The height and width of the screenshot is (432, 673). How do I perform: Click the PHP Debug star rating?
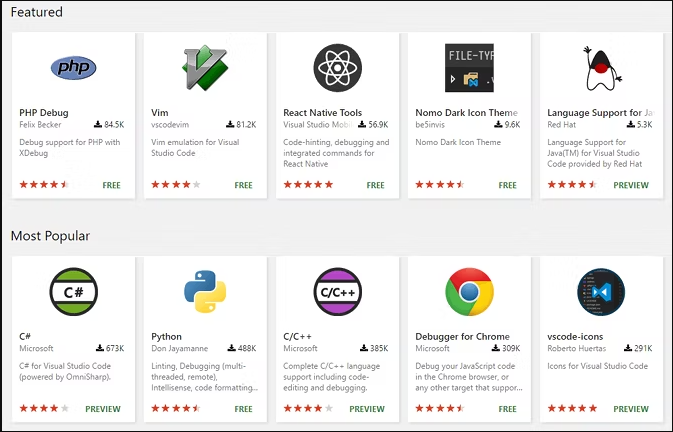point(44,184)
